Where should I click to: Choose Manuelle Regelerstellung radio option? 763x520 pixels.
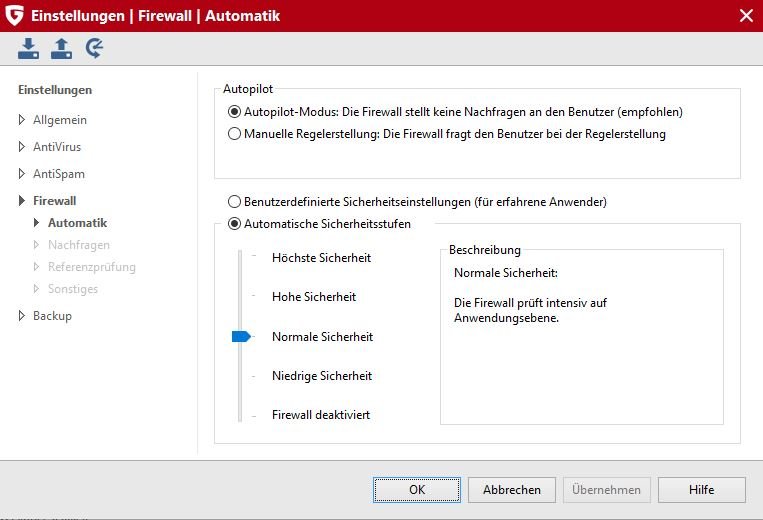pos(235,133)
